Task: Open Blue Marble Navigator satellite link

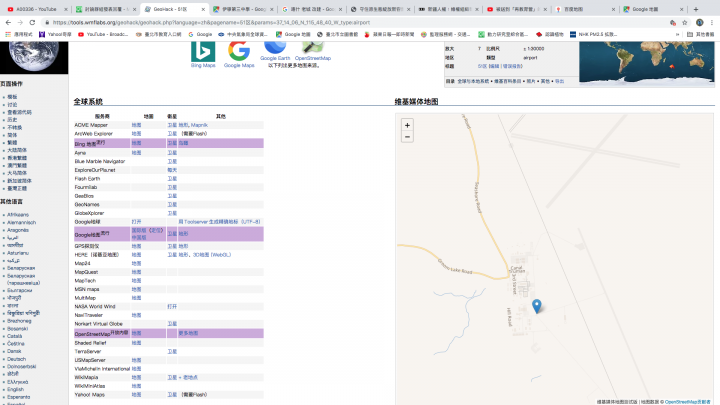Action: click(x=172, y=161)
